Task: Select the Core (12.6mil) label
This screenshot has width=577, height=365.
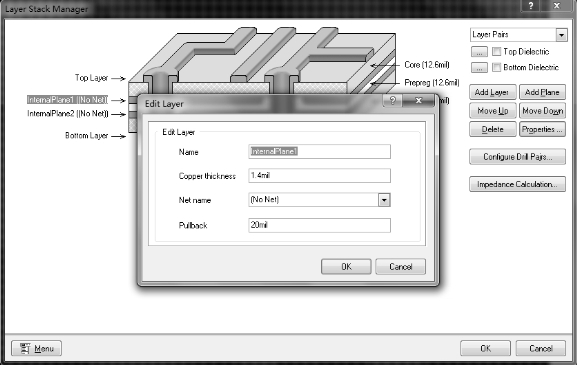Action: pyautogui.click(x=426, y=65)
